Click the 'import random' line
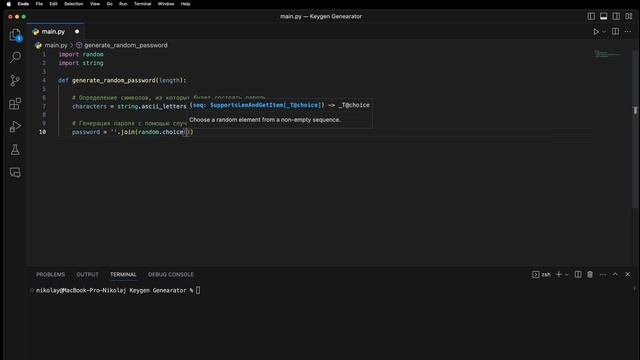This screenshot has width=640, height=360. (81, 54)
